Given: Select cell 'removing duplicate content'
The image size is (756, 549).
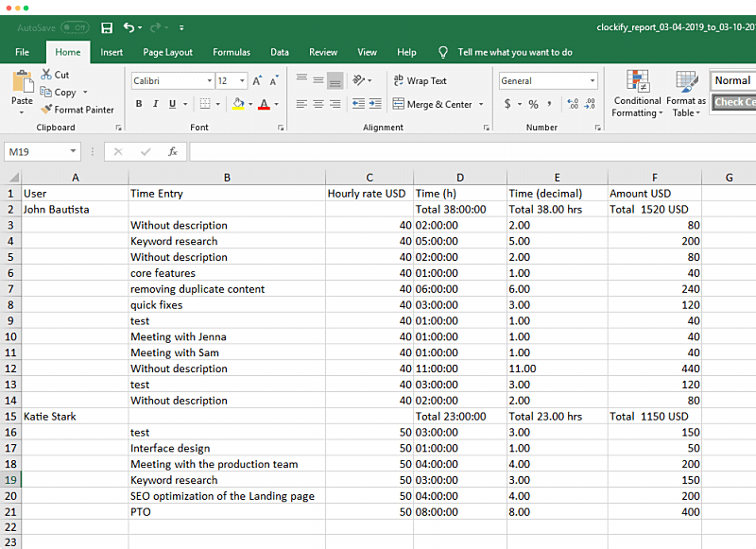Looking at the screenshot, I should (227, 289).
